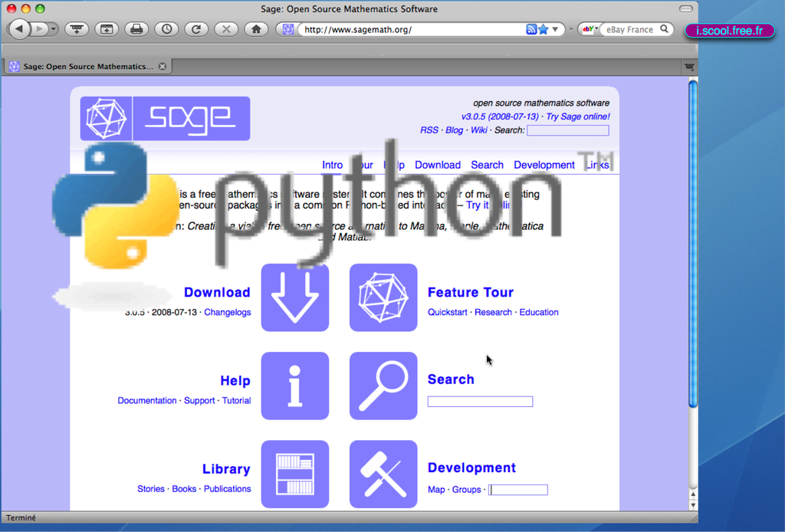The image size is (785, 532).
Task: Click the blue vertical scrollbar thumb
Action: click(x=693, y=244)
